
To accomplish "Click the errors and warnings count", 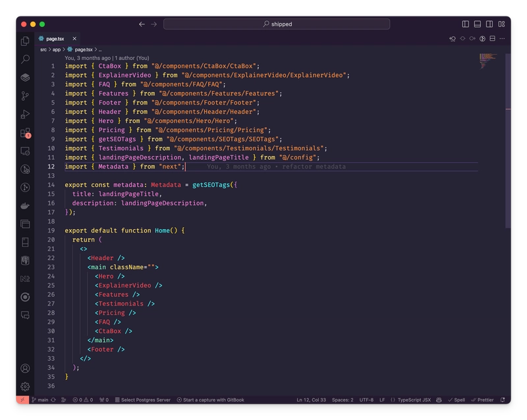I will point(83,400).
